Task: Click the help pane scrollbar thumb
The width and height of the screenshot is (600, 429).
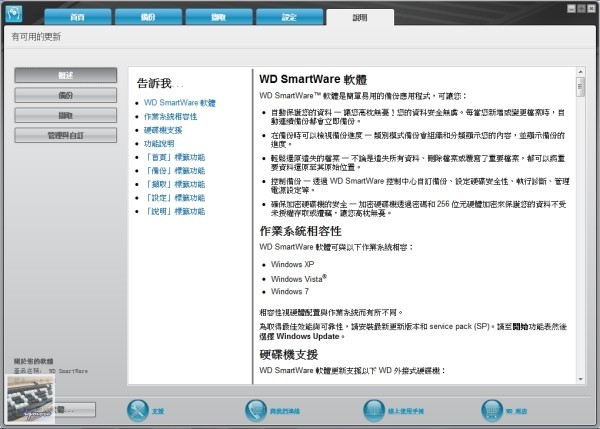Action: pyautogui.click(x=580, y=86)
